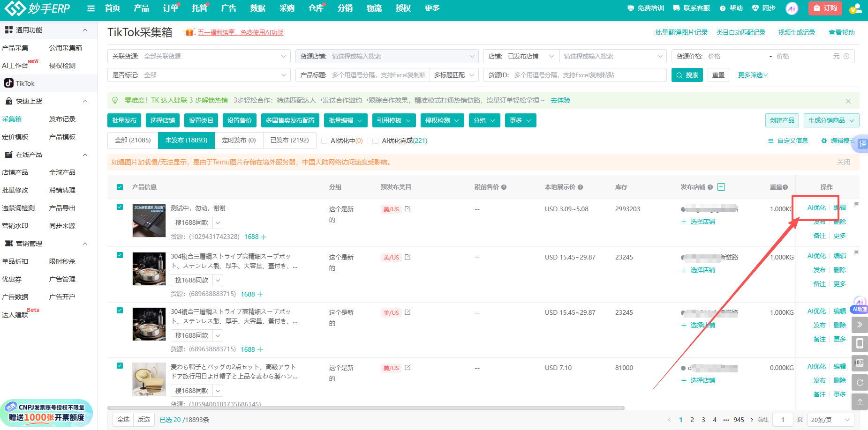868x430 pixels.
Task: Click the TikTok icon in sidebar
Action: point(9,83)
